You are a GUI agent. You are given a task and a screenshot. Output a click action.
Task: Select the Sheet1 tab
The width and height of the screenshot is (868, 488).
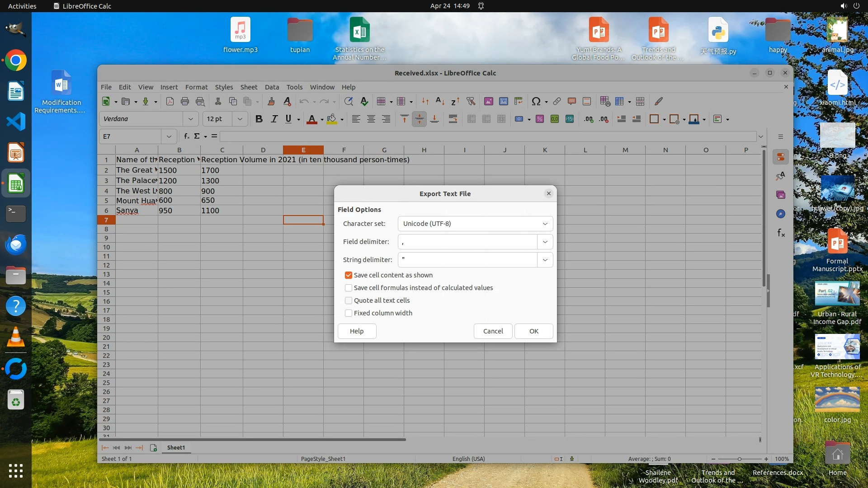176,448
